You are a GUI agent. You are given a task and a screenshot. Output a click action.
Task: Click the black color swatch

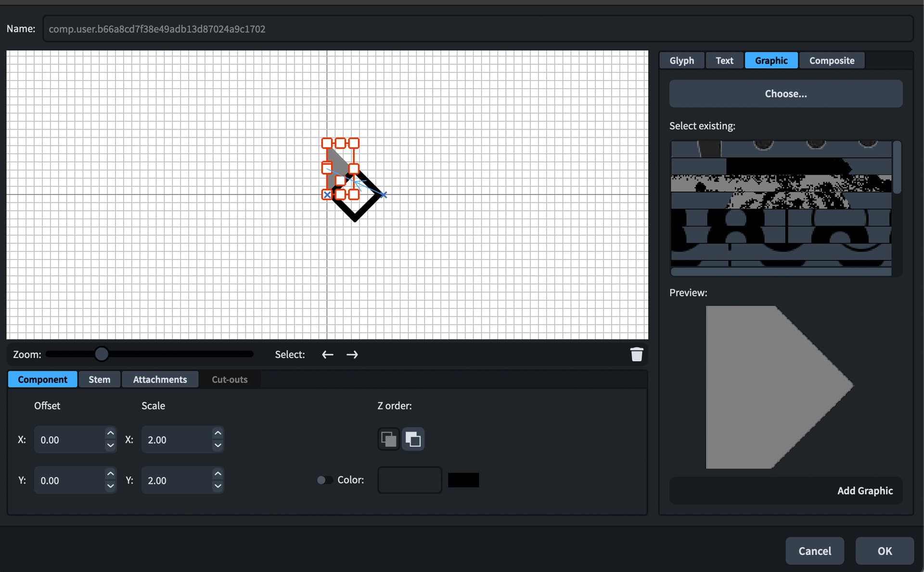[463, 480]
